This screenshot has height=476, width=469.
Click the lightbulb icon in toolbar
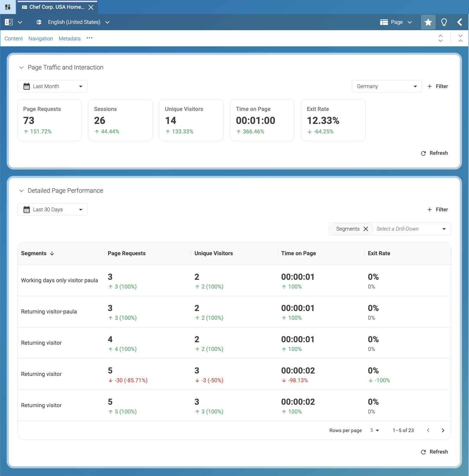point(444,22)
